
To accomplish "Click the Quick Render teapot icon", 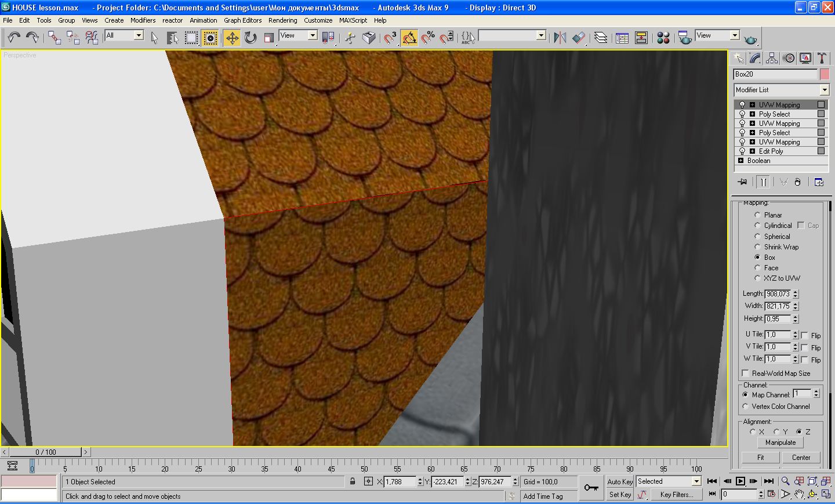I will pos(750,39).
